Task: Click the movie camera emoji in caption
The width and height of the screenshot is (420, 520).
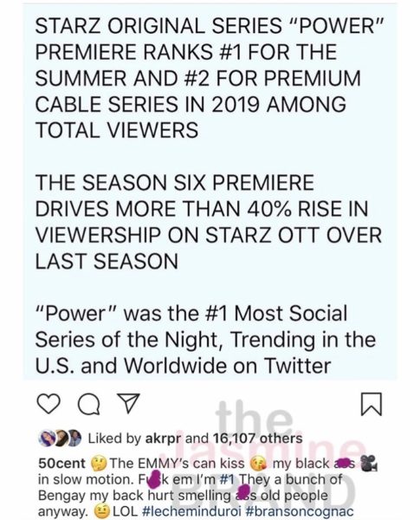Action: point(370,464)
